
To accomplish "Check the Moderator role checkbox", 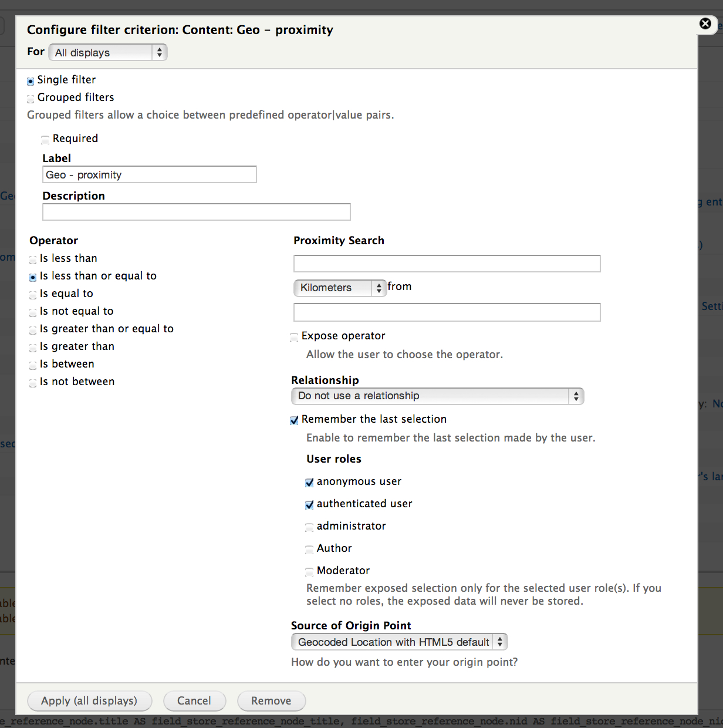I will click(309, 572).
